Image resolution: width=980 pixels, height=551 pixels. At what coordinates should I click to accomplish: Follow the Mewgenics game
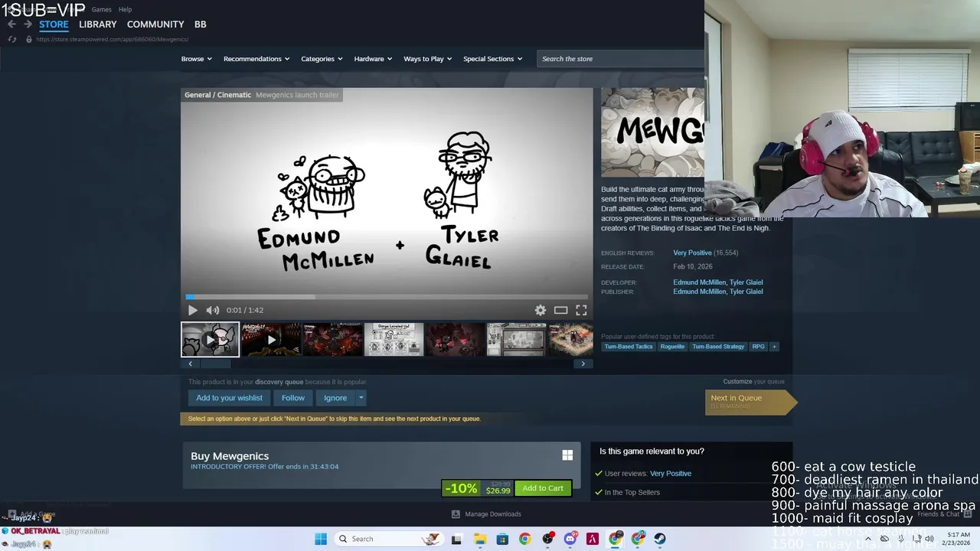(292, 398)
